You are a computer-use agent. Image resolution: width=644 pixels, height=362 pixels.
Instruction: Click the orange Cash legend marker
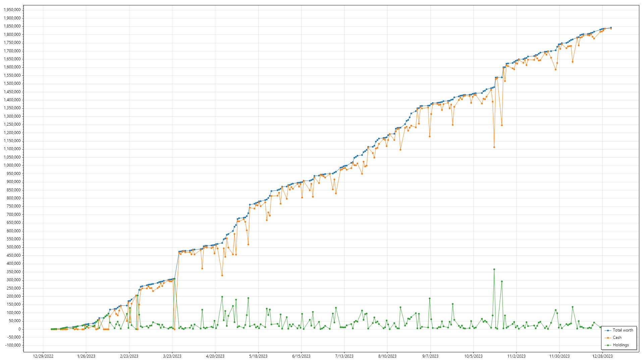[x=608, y=338]
